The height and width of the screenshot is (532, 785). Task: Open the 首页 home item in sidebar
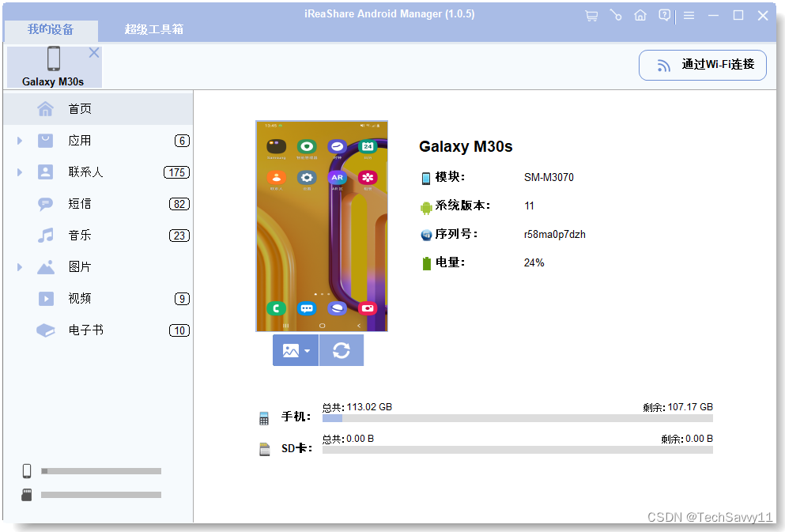coord(98,108)
